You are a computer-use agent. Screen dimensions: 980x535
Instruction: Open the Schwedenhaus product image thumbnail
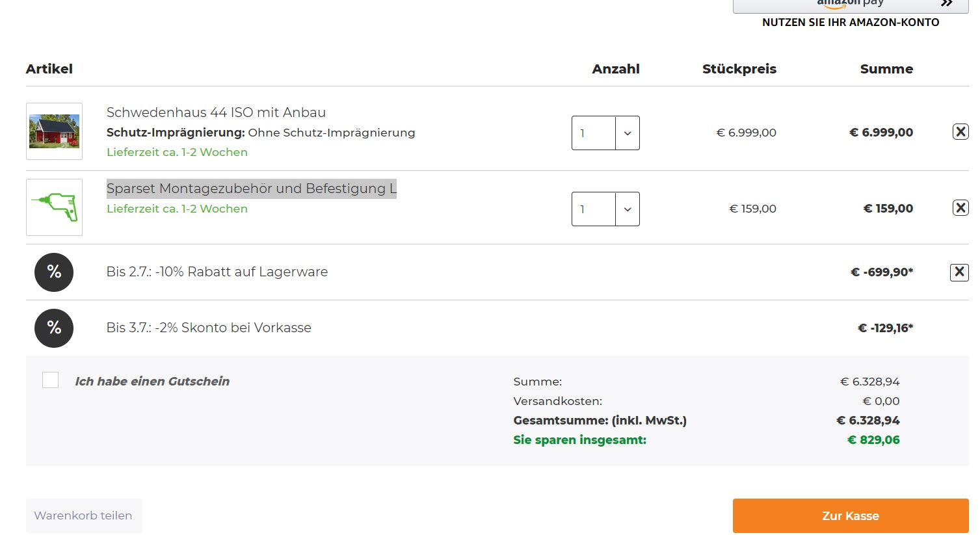55,131
